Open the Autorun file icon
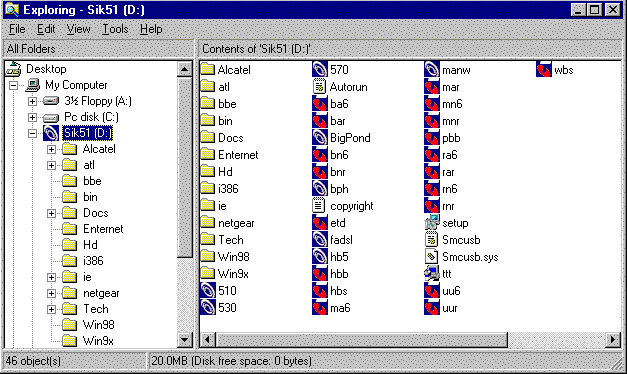The image size is (627, 374). [x=319, y=87]
